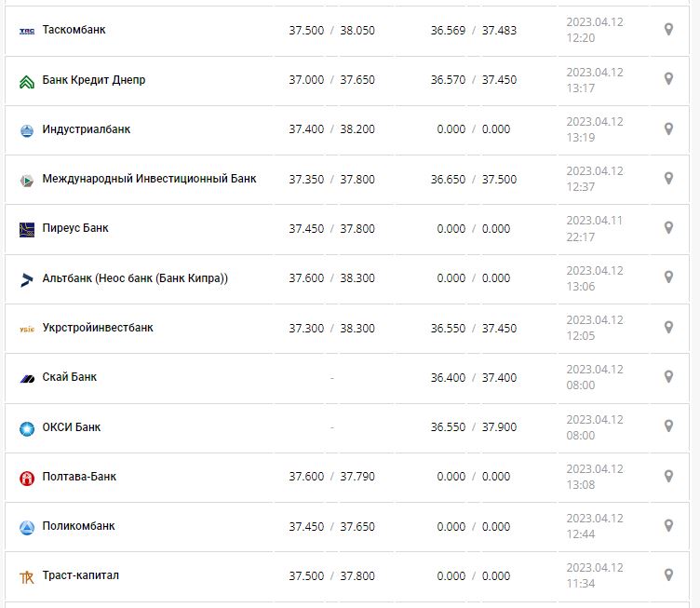
Task: Click the Пиреус Банк update timestamp
Action: [594, 228]
